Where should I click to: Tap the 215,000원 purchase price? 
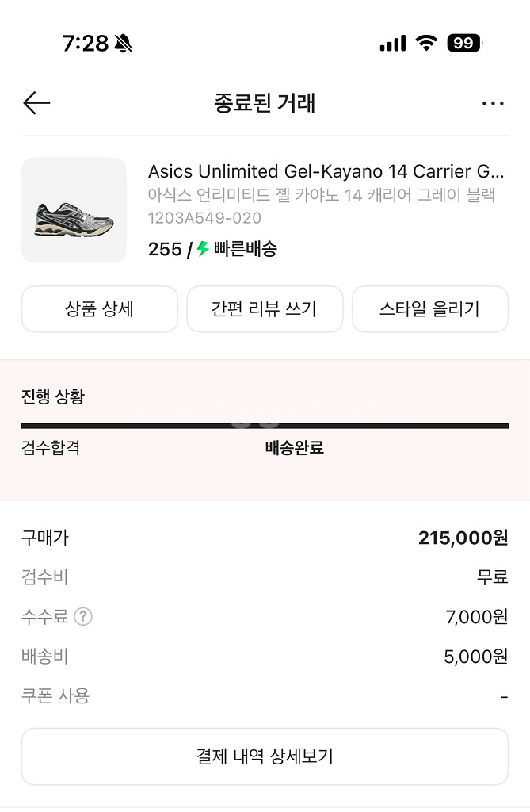pyautogui.click(x=463, y=538)
